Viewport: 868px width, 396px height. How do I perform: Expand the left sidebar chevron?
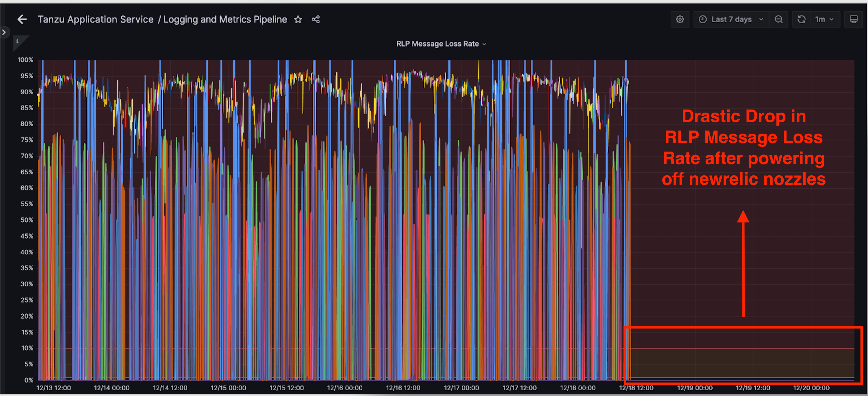click(x=4, y=32)
